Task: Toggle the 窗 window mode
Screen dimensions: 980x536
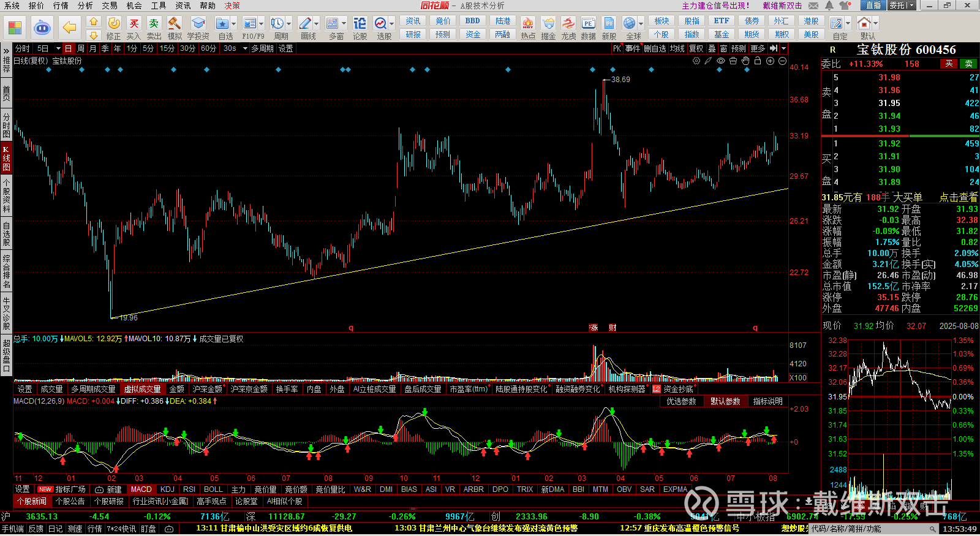Action: point(723,48)
